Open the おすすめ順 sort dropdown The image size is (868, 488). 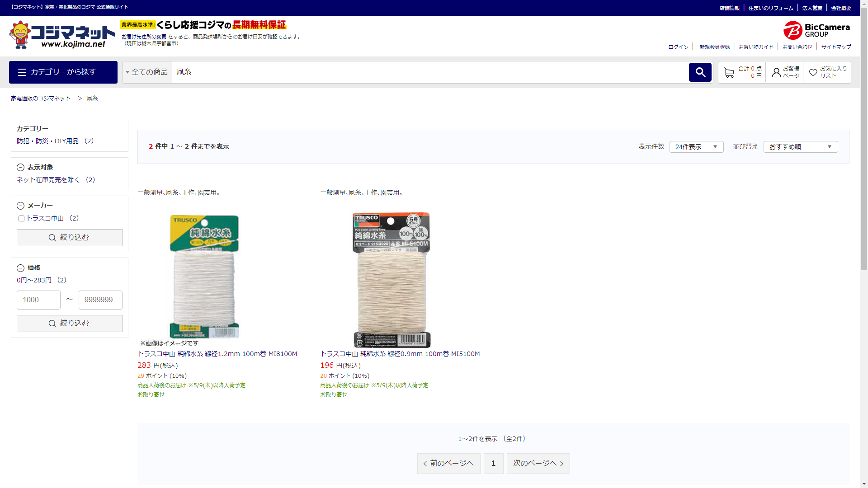[800, 147]
